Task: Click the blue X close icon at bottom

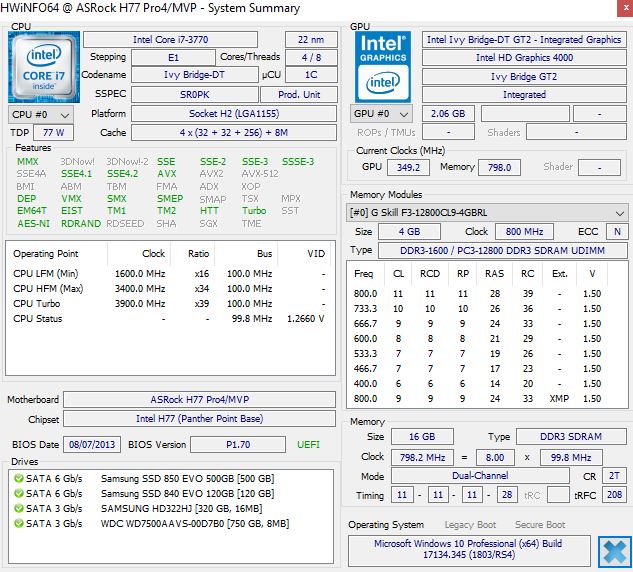Action: click(x=614, y=551)
